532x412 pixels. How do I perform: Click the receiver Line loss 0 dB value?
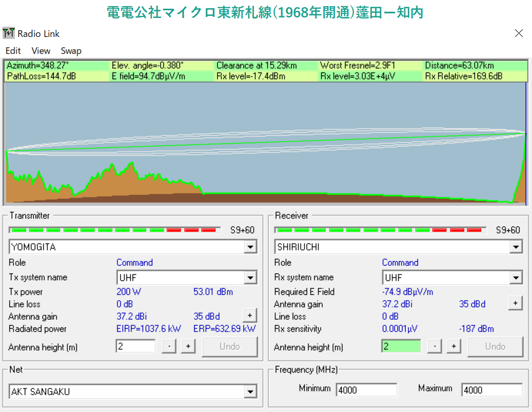click(x=390, y=317)
